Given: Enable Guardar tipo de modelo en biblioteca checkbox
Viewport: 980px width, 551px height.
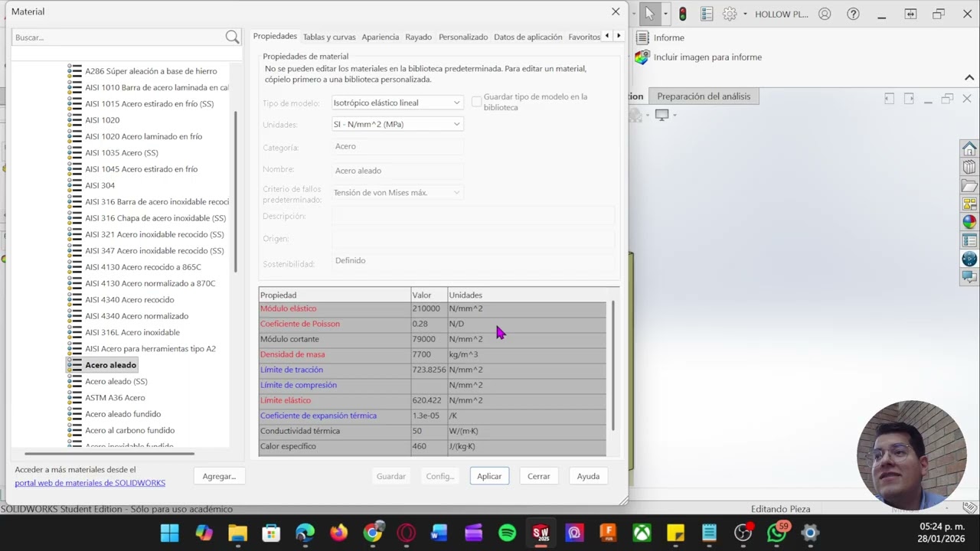Looking at the screenshot, I should point(476,102).
